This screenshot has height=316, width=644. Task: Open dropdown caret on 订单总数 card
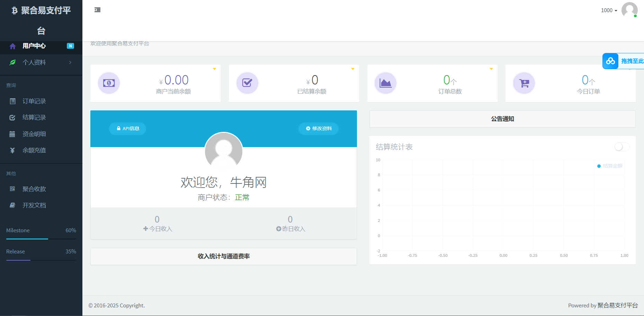tap(491, 69)
